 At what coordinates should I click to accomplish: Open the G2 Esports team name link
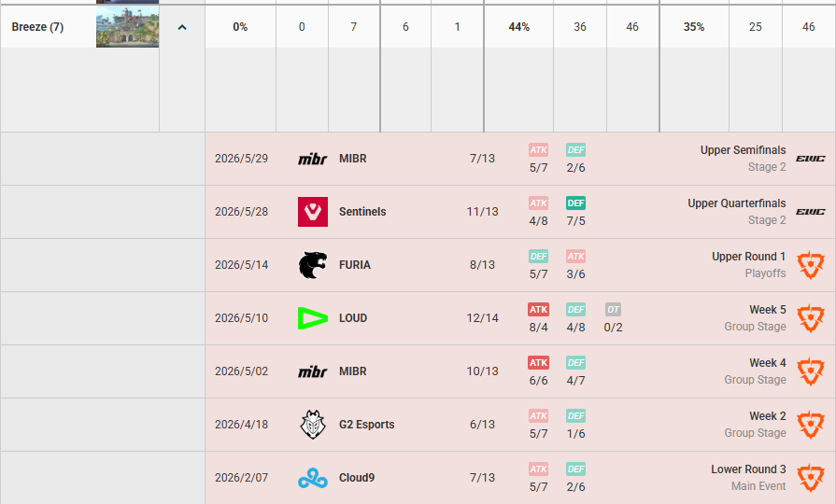[x=367, y=425]
